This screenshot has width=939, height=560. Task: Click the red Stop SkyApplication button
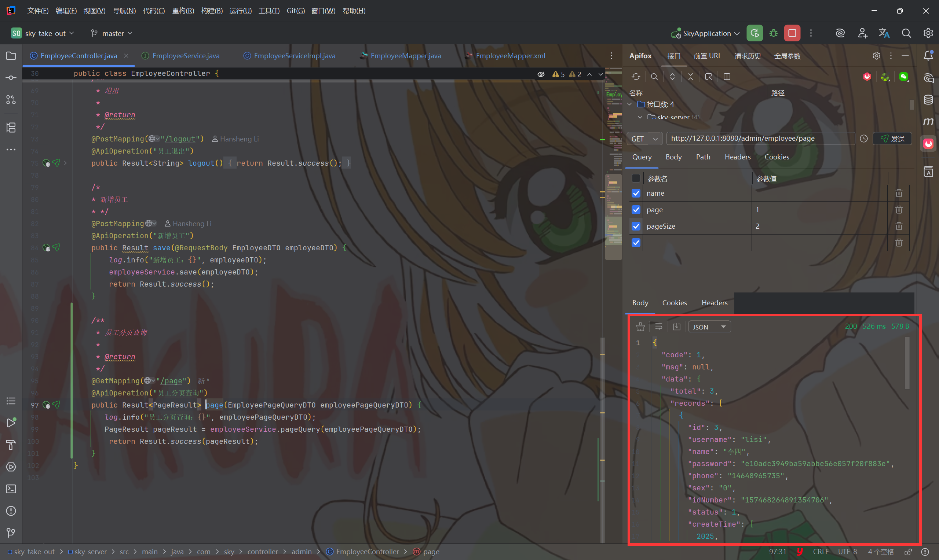[792, 33]
